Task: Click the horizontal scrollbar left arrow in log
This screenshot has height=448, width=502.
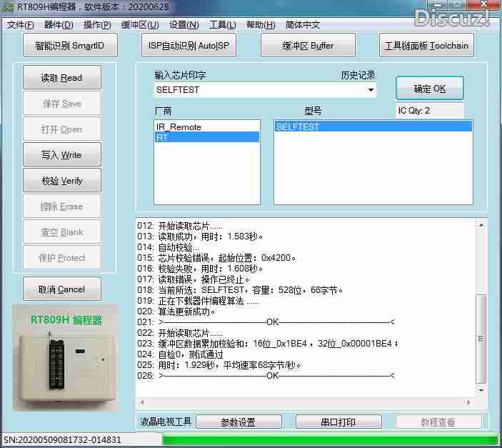Action: point(142,402)
